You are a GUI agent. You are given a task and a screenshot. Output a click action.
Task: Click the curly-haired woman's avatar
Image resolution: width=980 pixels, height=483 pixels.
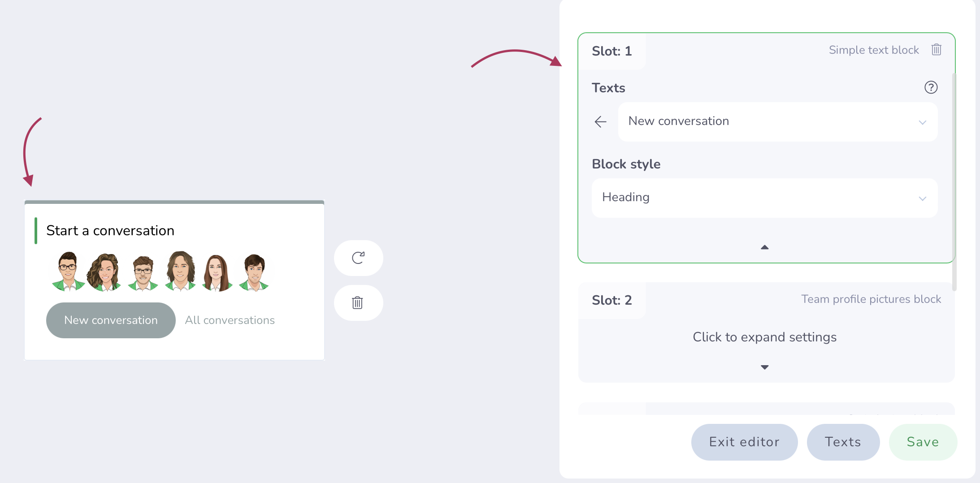105,272
